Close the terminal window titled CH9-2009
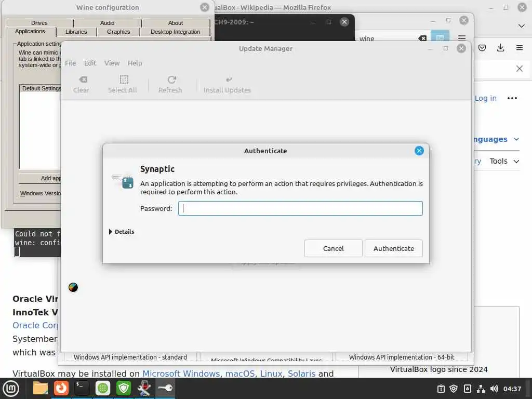Image resolution: width=532 pixels, height=399 pixels. [344, 22]
